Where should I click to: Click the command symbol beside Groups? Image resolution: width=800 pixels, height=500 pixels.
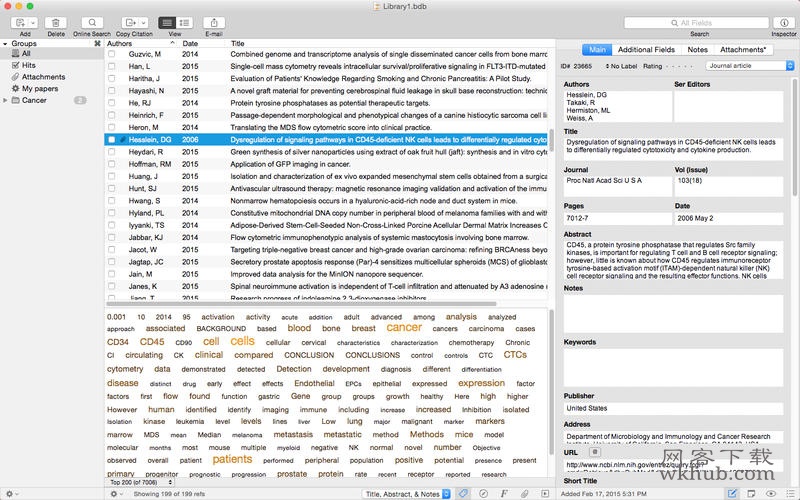97,44
